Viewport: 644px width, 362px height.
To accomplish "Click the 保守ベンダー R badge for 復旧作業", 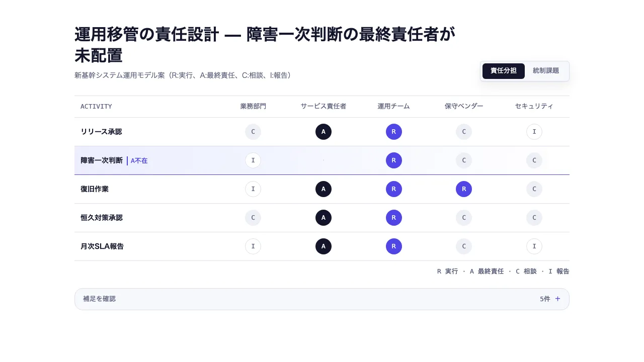I will click(x=464, y=189).
